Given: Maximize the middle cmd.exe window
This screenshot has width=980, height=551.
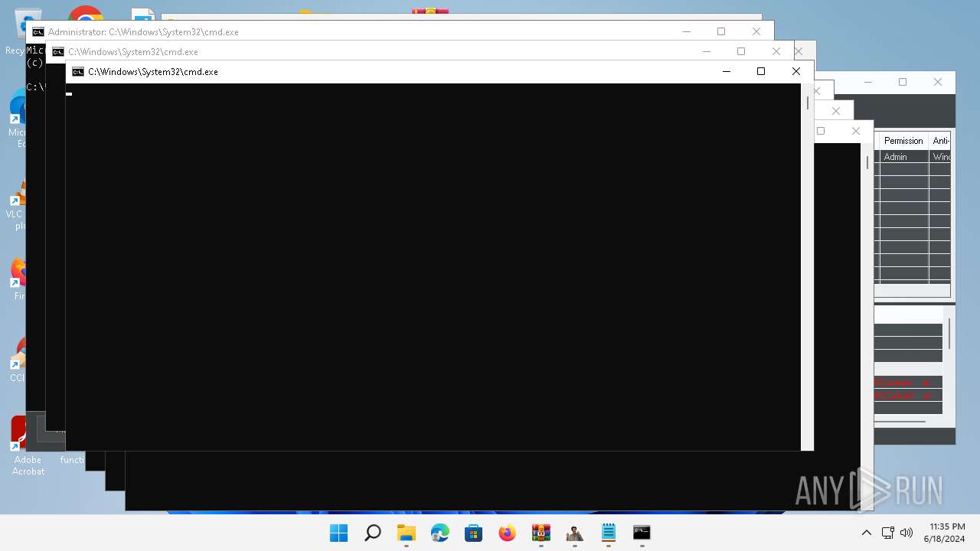Looking at the screenshot, I should click(x=741, y=51).
